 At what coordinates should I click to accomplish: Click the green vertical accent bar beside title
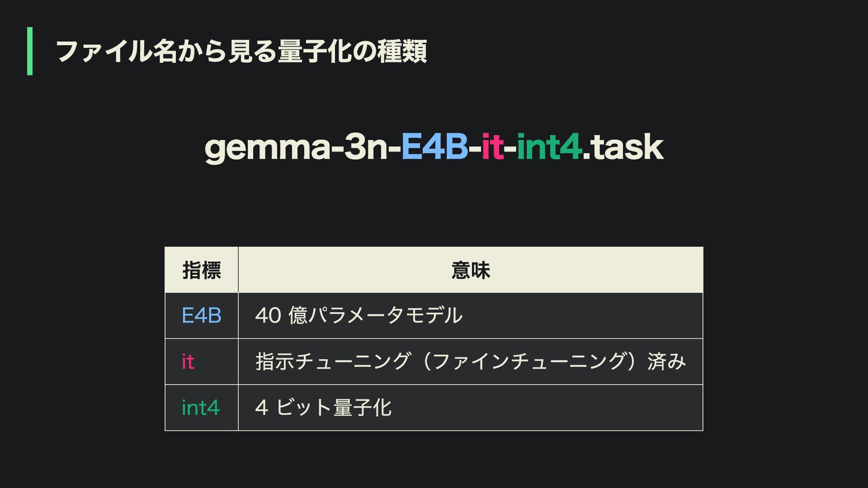(x=30, y=51)
